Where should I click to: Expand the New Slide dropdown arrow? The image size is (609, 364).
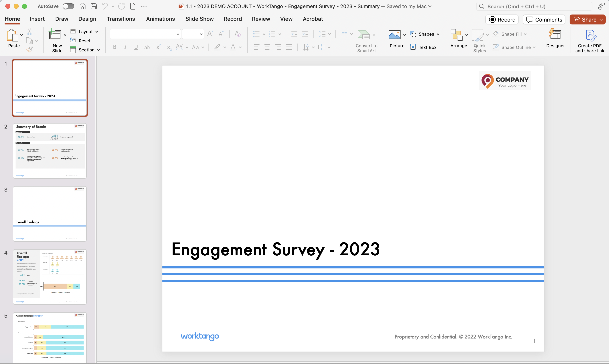[x=65, y=35]
